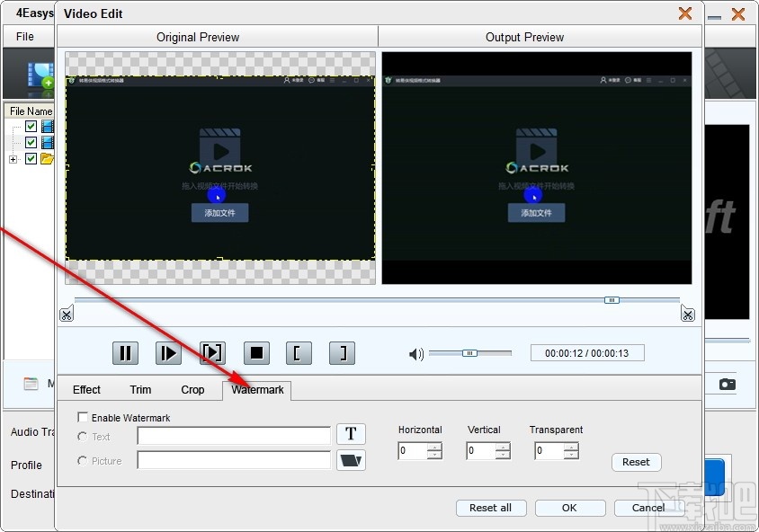The height and width of the screenshot is (532, 759).
Task: Uncheck the first video file in File Name list
Action: tap(31, 126)
